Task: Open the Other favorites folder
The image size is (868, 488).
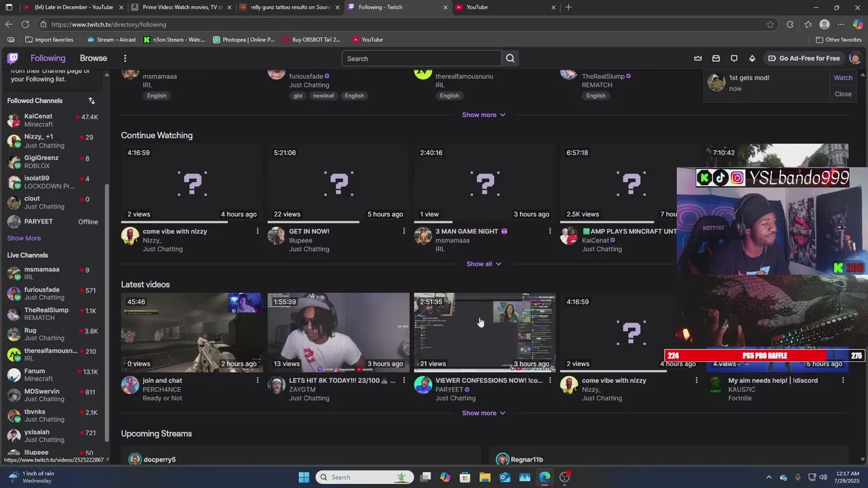Action: (839, 39)
